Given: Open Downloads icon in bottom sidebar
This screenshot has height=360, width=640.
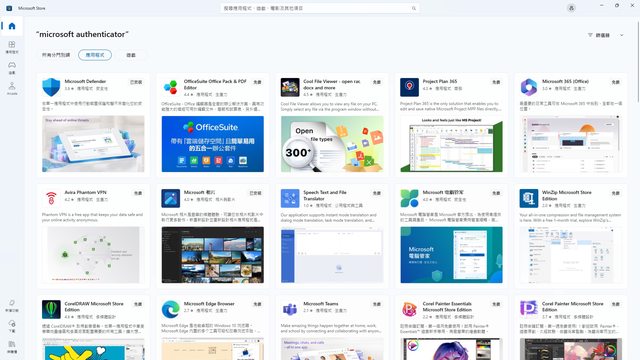Looking at the screenshot, I should coord(12,326).
